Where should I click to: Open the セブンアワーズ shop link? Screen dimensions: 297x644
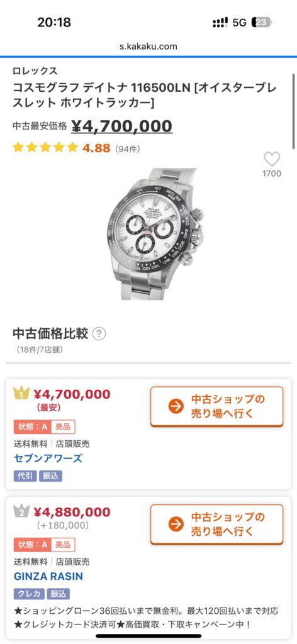48,458
